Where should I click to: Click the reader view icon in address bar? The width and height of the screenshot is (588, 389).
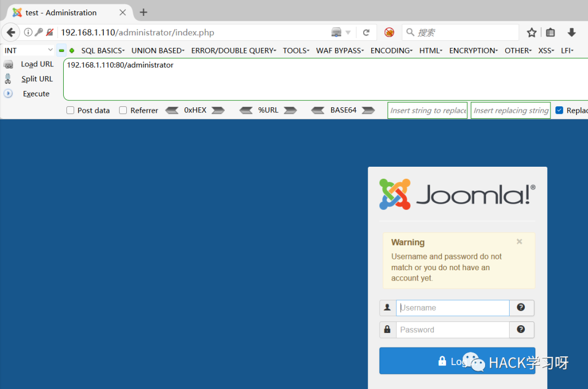[336, 32]
